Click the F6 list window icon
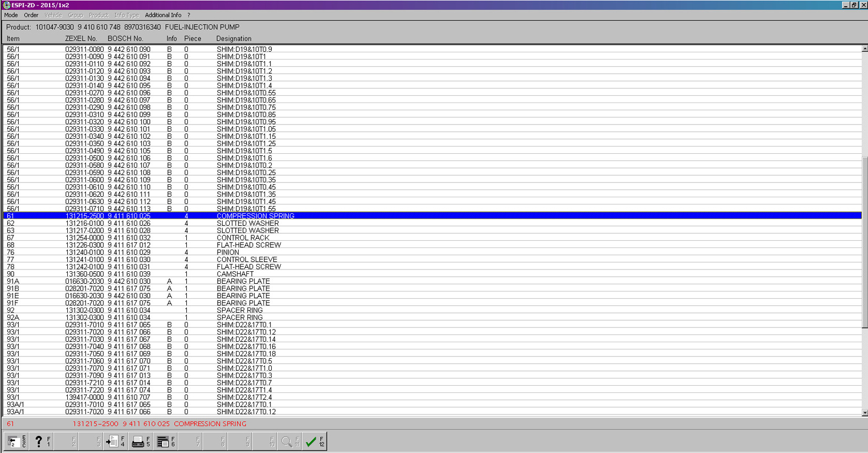 tap(165, 441)
